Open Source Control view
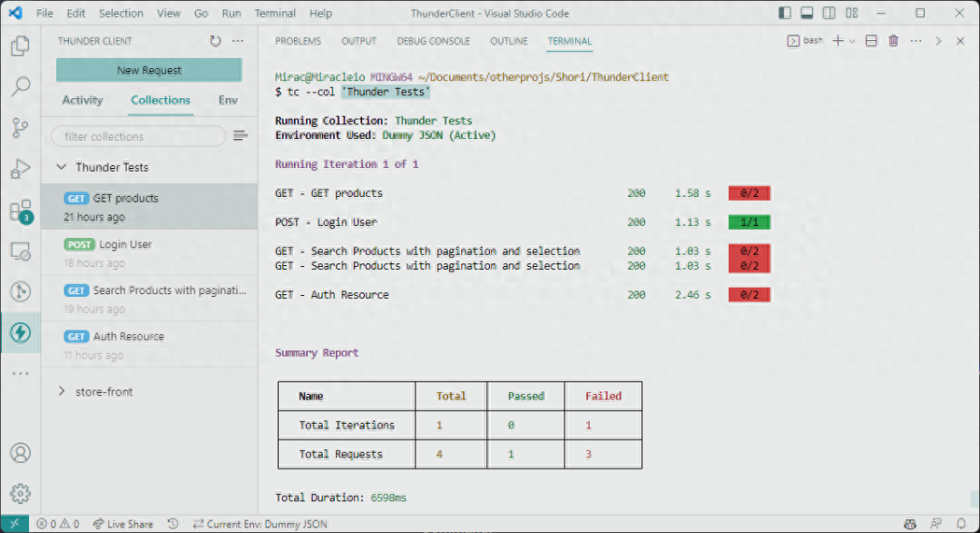The image size is (980, 533). tap(20, 128)
